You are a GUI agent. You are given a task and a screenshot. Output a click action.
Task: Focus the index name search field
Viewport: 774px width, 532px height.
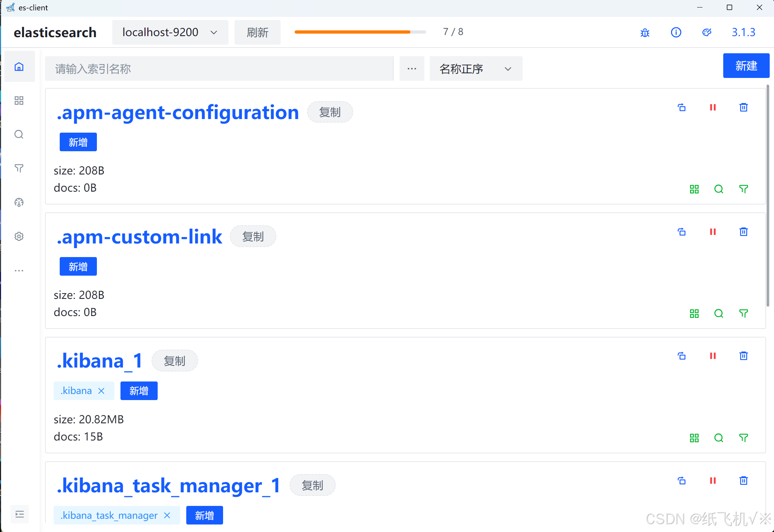tap(219, 69)
